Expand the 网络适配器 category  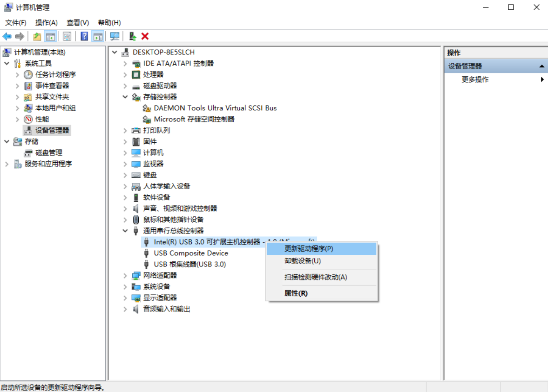pos(125,275)
